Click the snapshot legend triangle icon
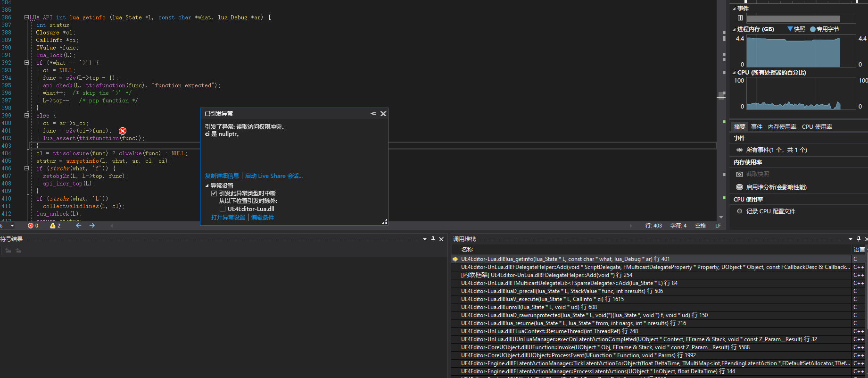The height and width of the screenshot is (378, 868). (790, 29)
